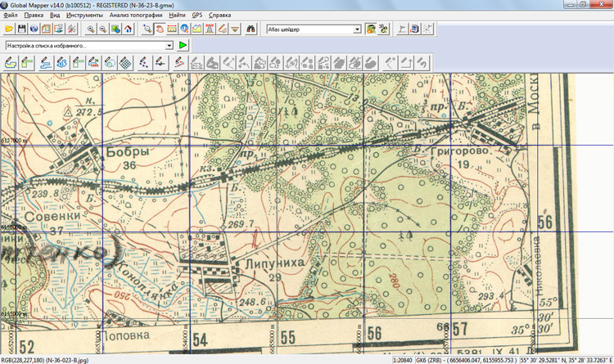Select the Digitizer pencil tool
614x364 pixels.
tap(222, 29)
